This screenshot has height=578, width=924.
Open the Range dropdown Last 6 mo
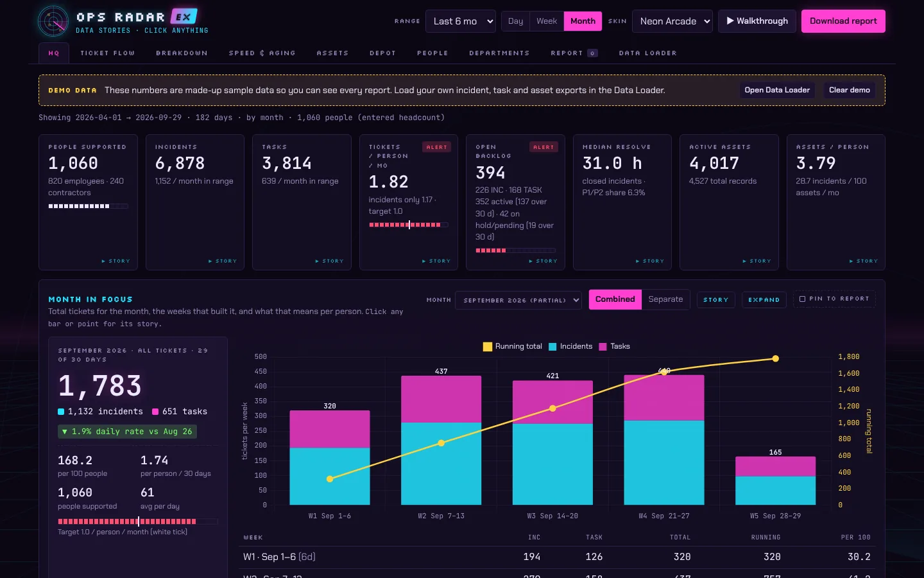coord(461,21)
